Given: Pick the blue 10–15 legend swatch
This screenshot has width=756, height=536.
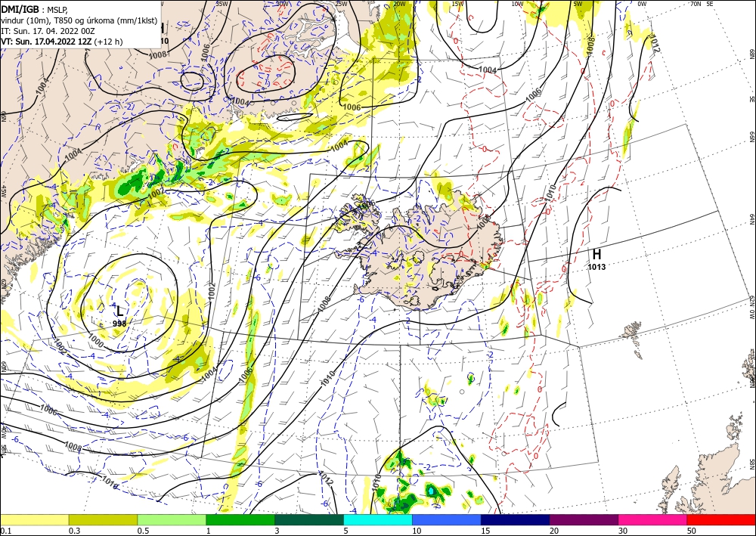Looking at the screenshot, I should coord(447,519).
